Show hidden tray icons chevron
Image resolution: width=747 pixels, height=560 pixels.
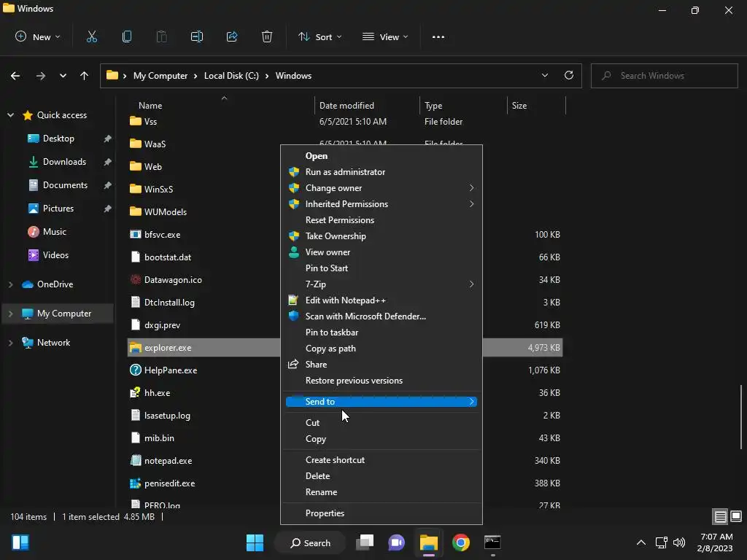[641, 542]
